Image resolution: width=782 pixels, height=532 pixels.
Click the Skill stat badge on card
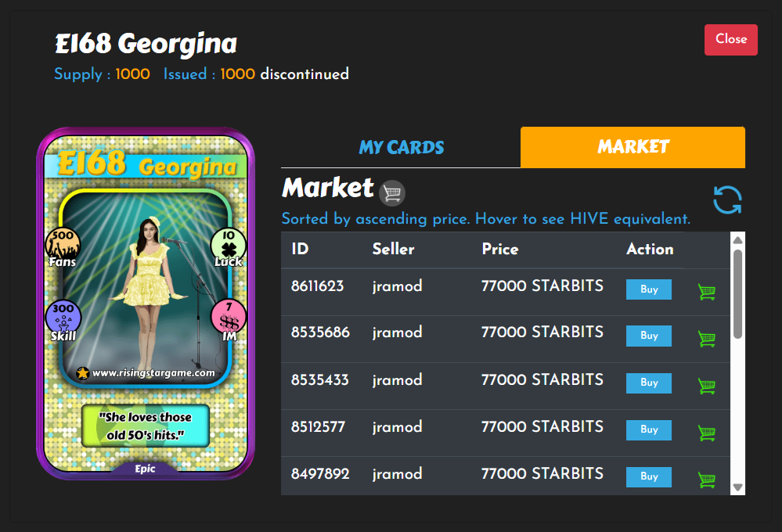click(x=63, y=321)
